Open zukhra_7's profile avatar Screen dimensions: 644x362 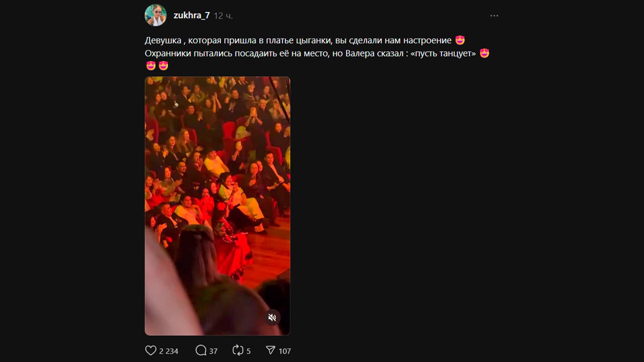click(156, 15)
